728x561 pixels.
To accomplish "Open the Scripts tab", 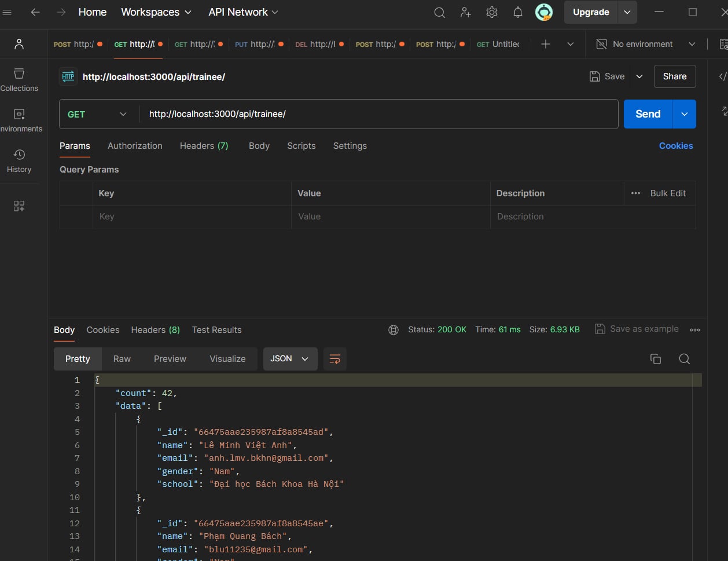I will click(x=302, y=146).
